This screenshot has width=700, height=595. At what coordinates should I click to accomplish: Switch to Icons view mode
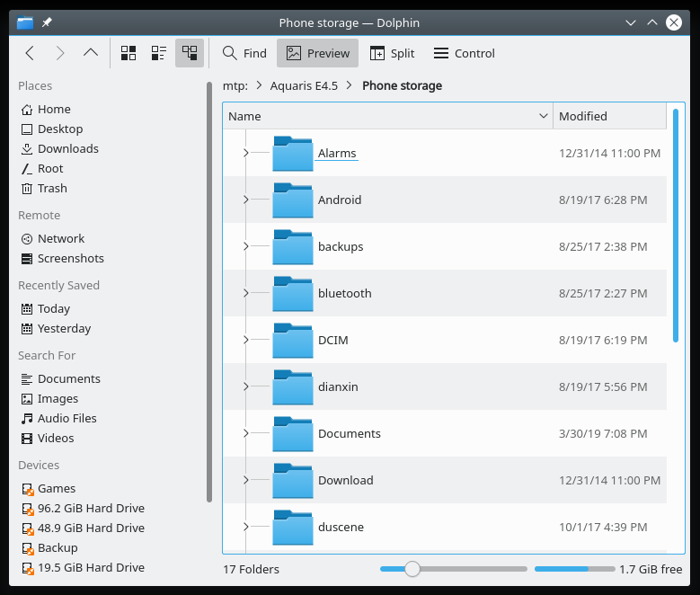point(128,53)
